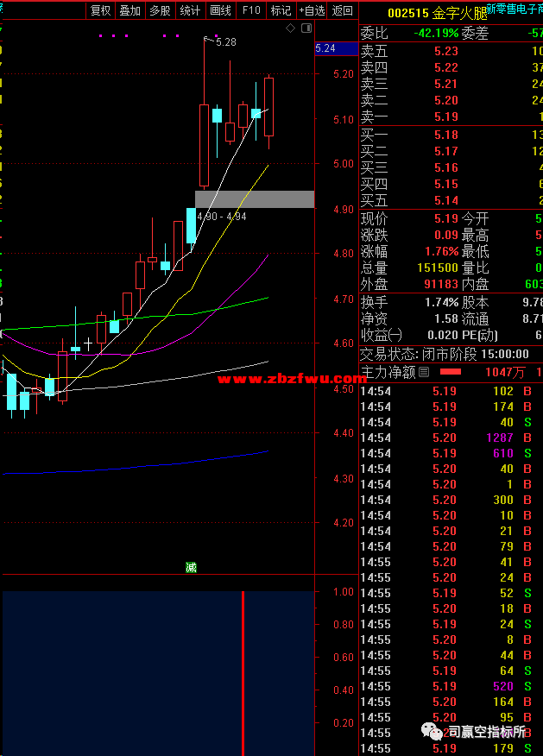Select the 5.24 price axis label
The image size is (543, 756).
pyautogui.click(x=336, y=48)
